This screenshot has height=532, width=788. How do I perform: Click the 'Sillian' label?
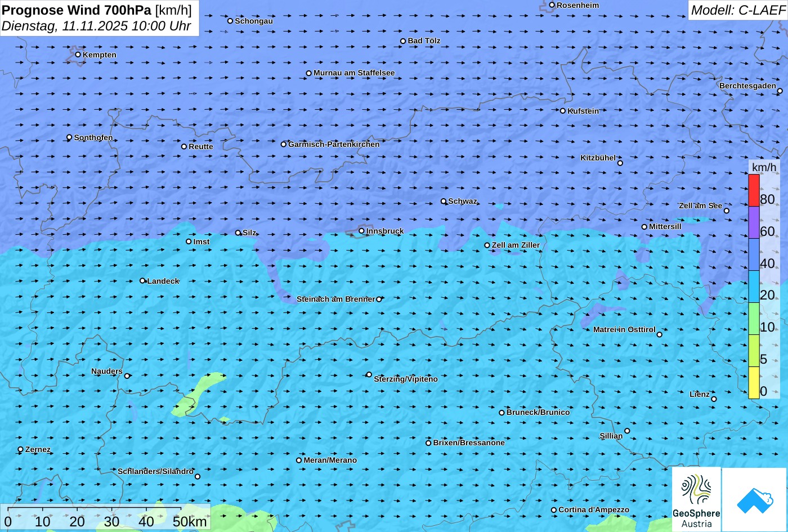tap(611, 436)
